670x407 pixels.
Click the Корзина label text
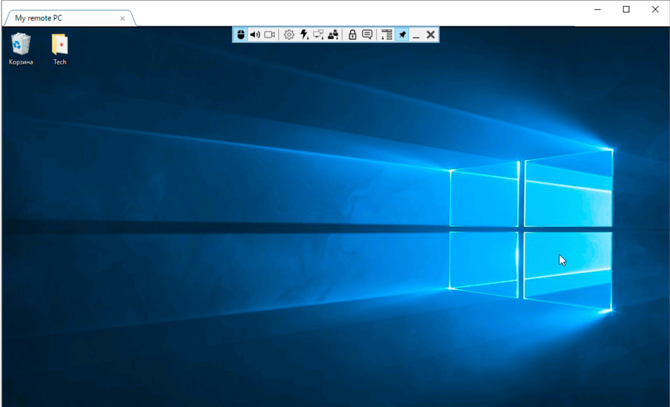click(x=21, y=62)
